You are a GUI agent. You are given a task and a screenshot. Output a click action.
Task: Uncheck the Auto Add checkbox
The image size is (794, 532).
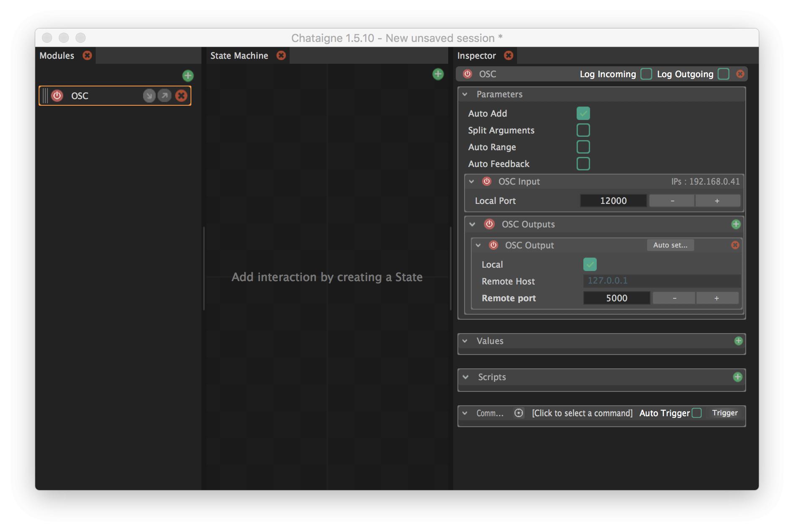(x=583, y=113)
